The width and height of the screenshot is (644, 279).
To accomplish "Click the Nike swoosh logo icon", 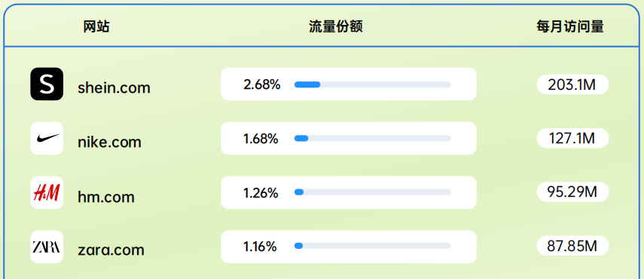I will pos(47,138).
